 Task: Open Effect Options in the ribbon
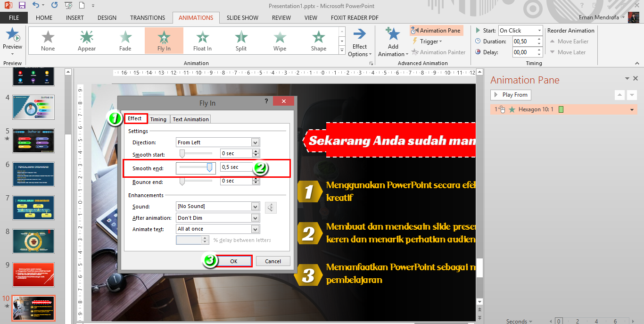[x=360, y=41]
